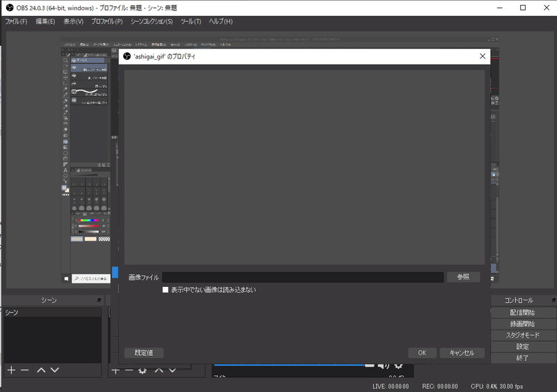557x392 pixels.
Task: Open 設定 from the controls dock
Action: tap(522, 347)
